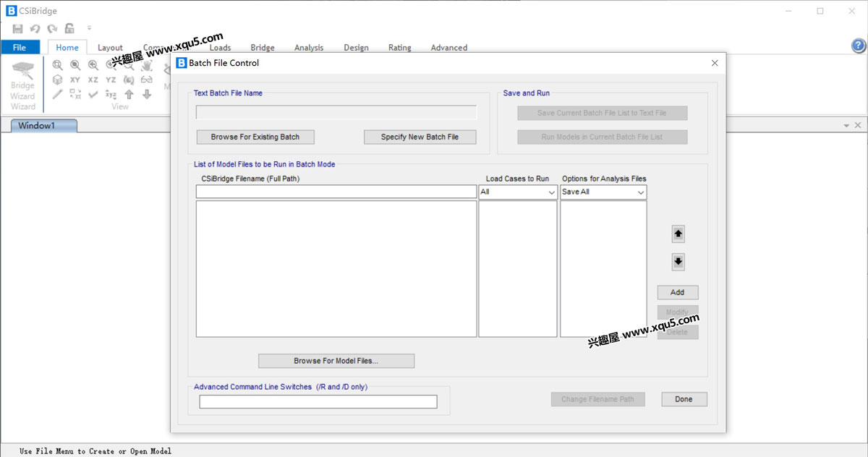The width and height of the screenshot is (868, 457).
Task: Click Specify New Batch File button
Action: click(420, 137)
